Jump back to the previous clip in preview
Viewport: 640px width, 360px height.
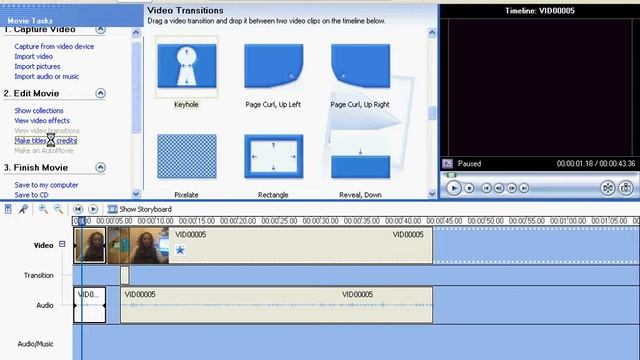pyautogui.click(x=486, y=188)
